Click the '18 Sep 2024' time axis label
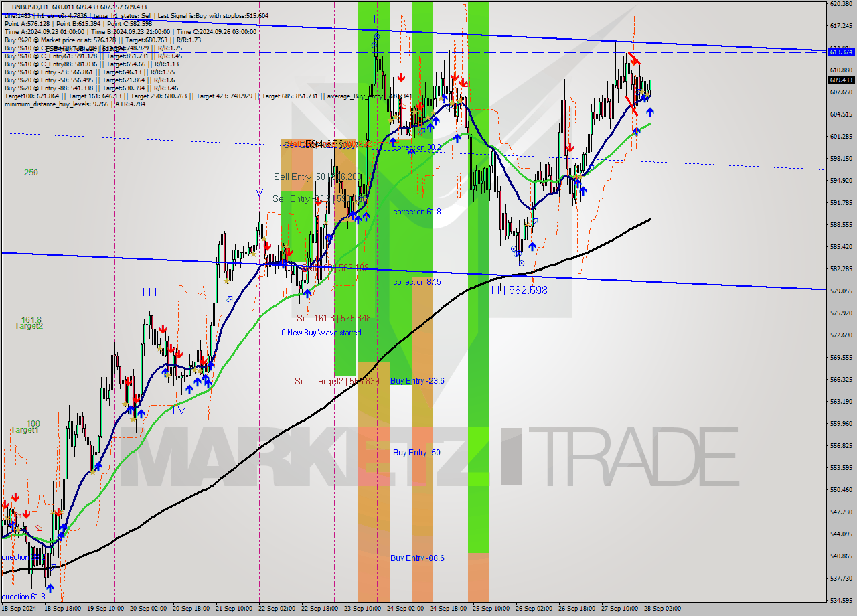Screen dimensions: 857x616 tap(19, 609)
